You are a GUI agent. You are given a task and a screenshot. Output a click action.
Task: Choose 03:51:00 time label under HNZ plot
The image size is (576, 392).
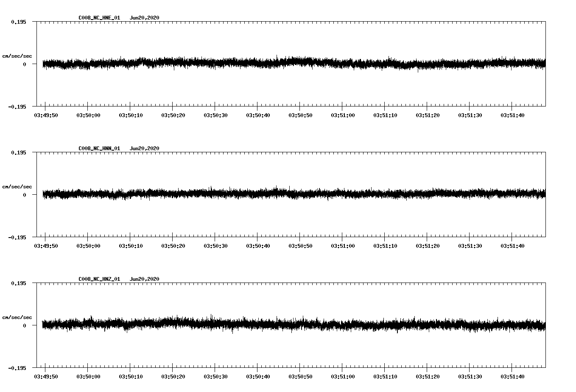coord(343,377)
